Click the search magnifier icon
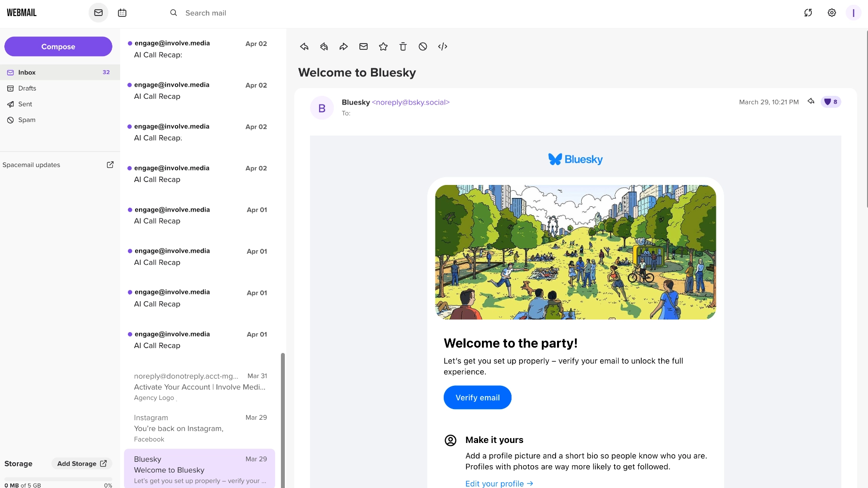Image resolution: width=868 pixels, height=488 pixels. click(173, 13)
